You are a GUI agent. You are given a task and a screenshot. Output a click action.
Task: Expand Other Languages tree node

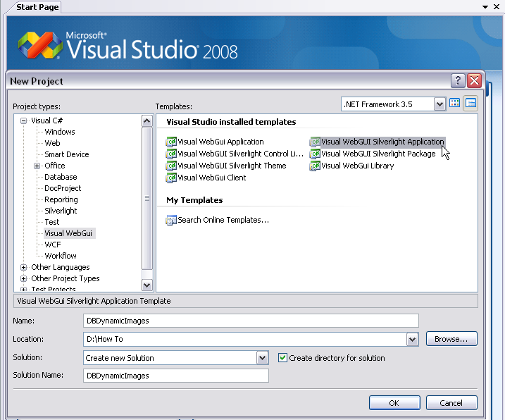coord(23,268)
